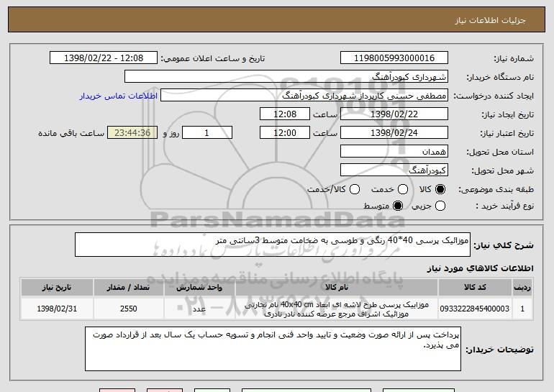Select the خدمت radio button
The height and width of the screenshot is (392, 554).
click(x=403, y=189)
